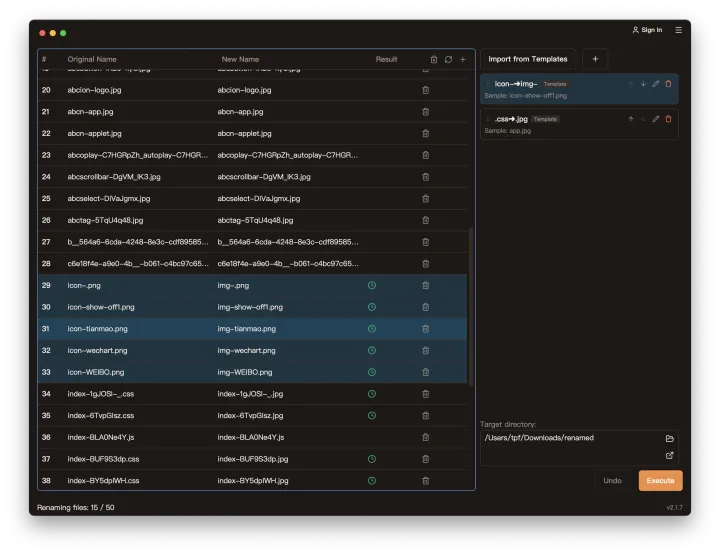Edit the icon→img- template with pencil icon
The image size is (720, 554).
coord(656,84)
